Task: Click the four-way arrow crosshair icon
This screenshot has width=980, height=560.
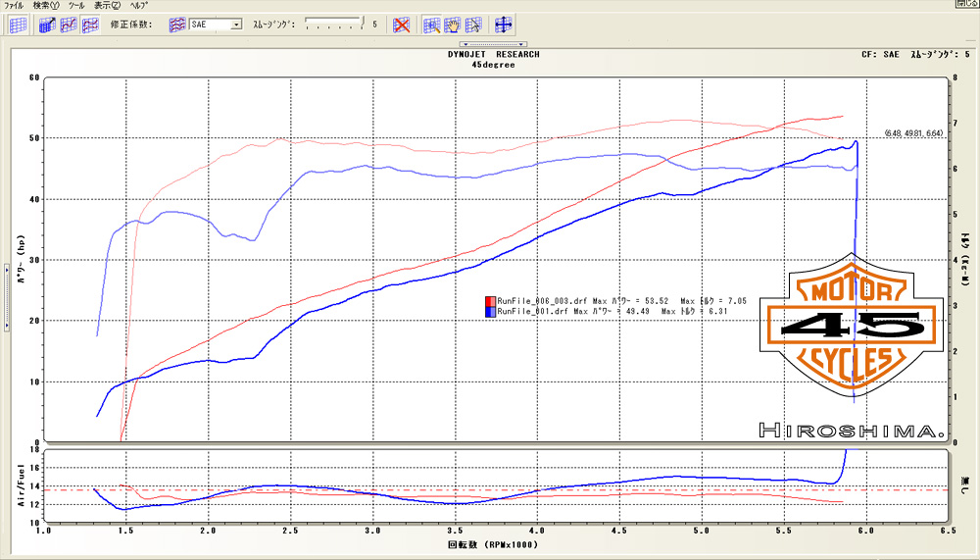Action: [505, 25]
